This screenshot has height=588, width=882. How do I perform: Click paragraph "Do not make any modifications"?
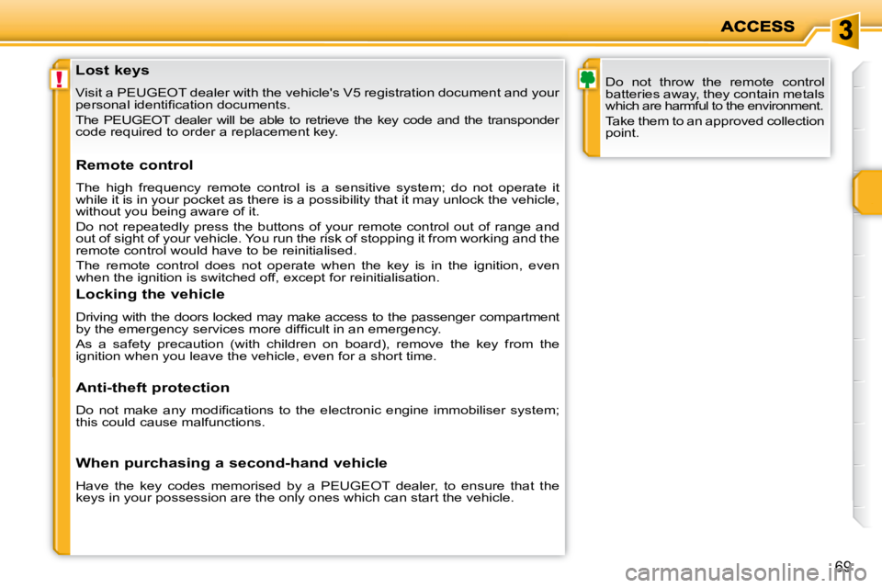pos(317,416)
